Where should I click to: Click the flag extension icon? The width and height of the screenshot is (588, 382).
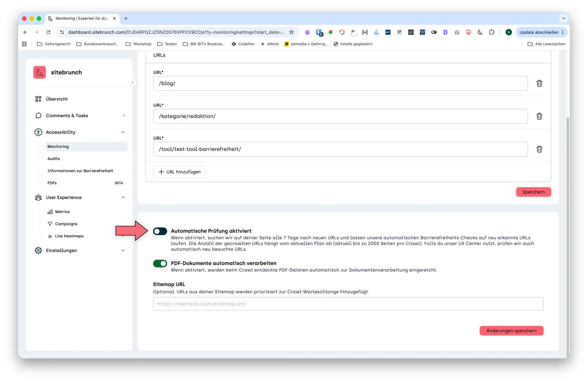[x=353, y=32]
